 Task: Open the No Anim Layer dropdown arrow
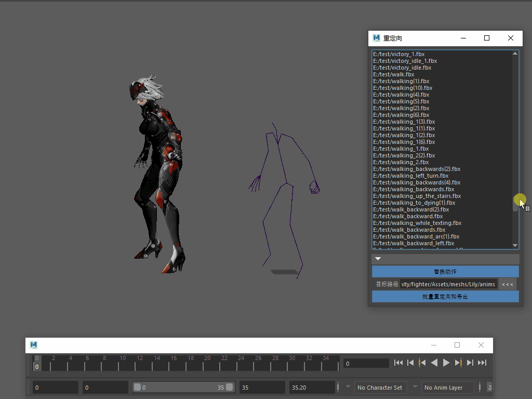(x=415, y=387)
